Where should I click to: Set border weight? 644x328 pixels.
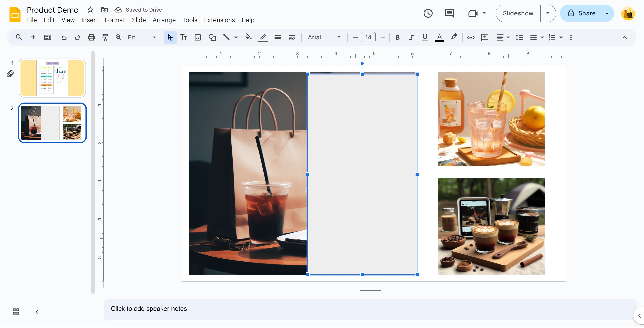[x=278, y=37]
